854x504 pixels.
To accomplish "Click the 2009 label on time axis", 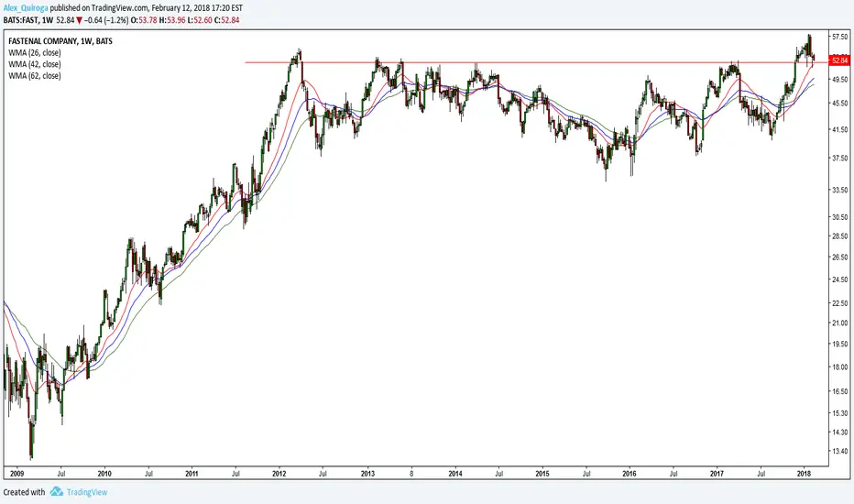I will point(16,474).
